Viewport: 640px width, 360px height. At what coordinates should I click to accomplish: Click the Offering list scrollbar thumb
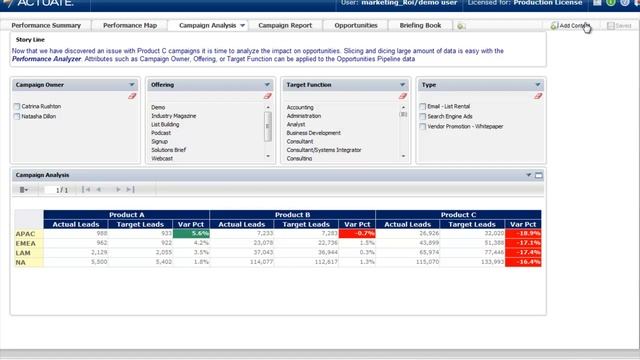[268, 127]
